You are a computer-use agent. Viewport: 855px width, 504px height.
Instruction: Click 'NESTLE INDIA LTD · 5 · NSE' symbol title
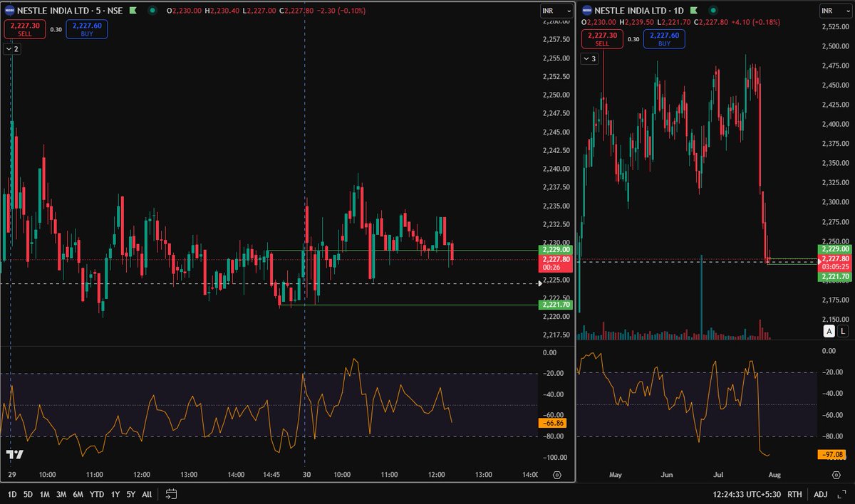(x=70, y=11)
